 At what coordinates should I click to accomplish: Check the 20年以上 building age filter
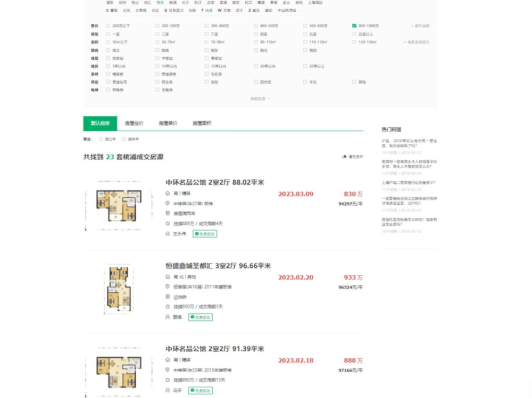tap(305, 66)
